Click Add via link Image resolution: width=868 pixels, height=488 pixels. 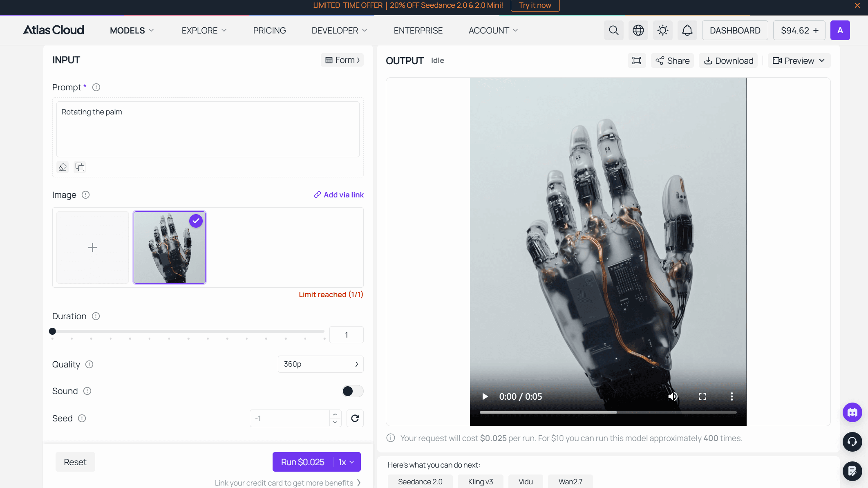(339, 195)
